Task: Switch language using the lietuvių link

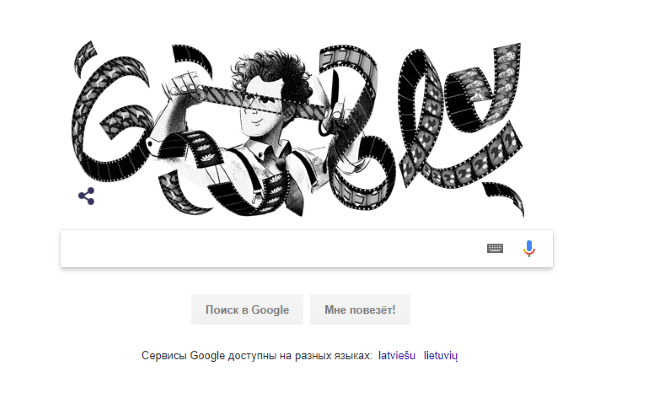Action: coord(440,355)
